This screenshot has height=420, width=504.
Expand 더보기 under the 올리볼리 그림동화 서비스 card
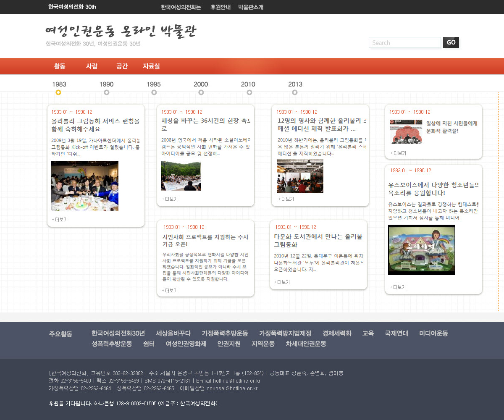60,220
